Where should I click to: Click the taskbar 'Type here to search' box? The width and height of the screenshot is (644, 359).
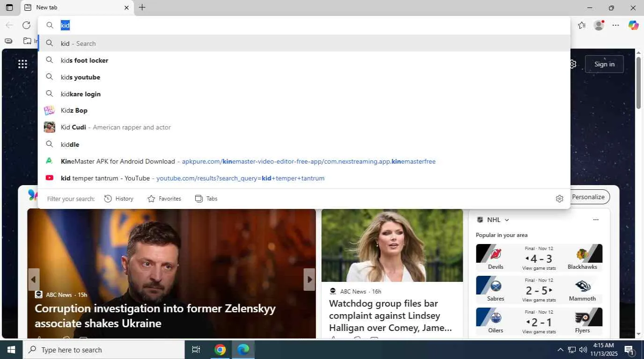tap(104, 350)
